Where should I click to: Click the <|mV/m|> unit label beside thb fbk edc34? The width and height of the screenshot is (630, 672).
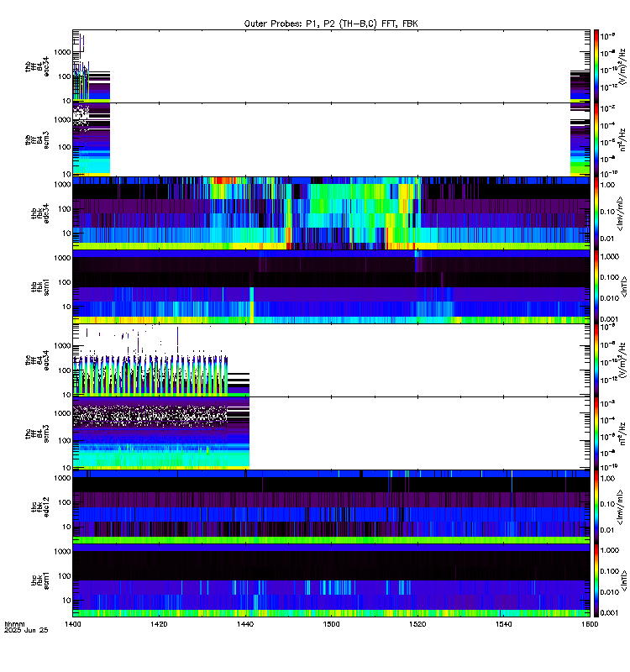620,213
